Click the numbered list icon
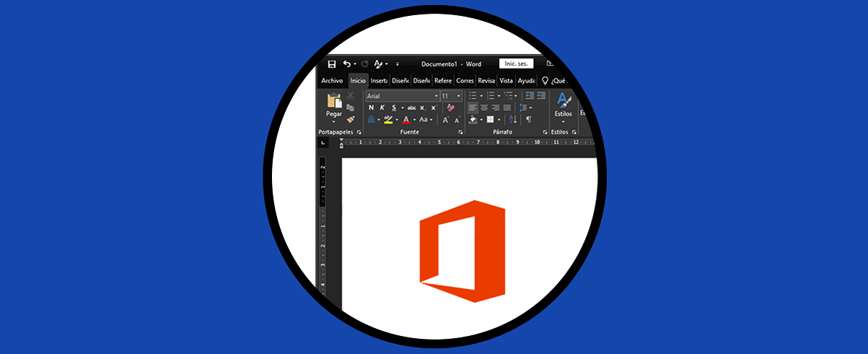The width and height of the screenshot is (868, 354). (x=490, y=95)
